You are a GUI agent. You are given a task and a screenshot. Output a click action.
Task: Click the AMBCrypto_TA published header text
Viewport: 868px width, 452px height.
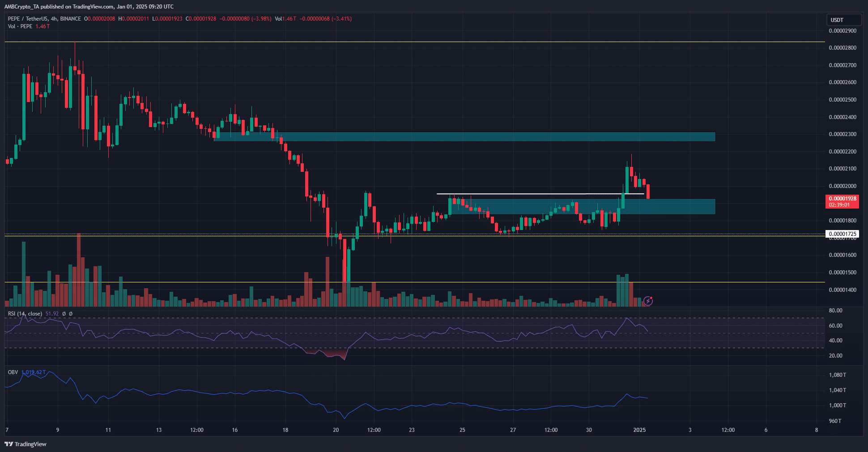tap(89, 7)
